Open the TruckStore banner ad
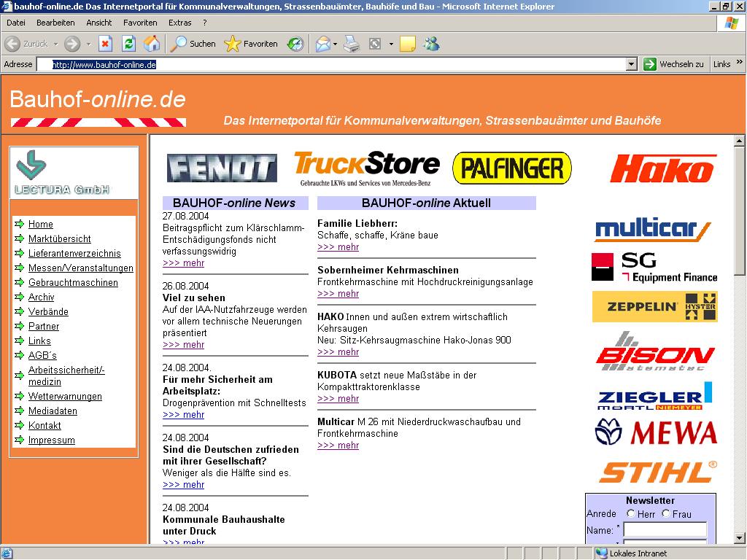This screenshot has width=747, height=560. [x=367, y=168]
